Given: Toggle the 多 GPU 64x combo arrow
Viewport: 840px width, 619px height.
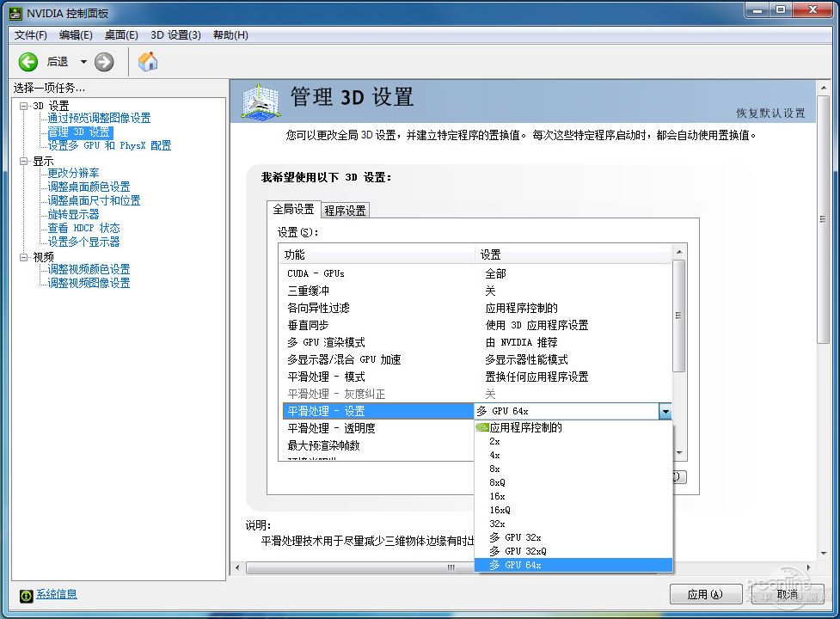Looking at the screenshot, I should tap(665, 411).
